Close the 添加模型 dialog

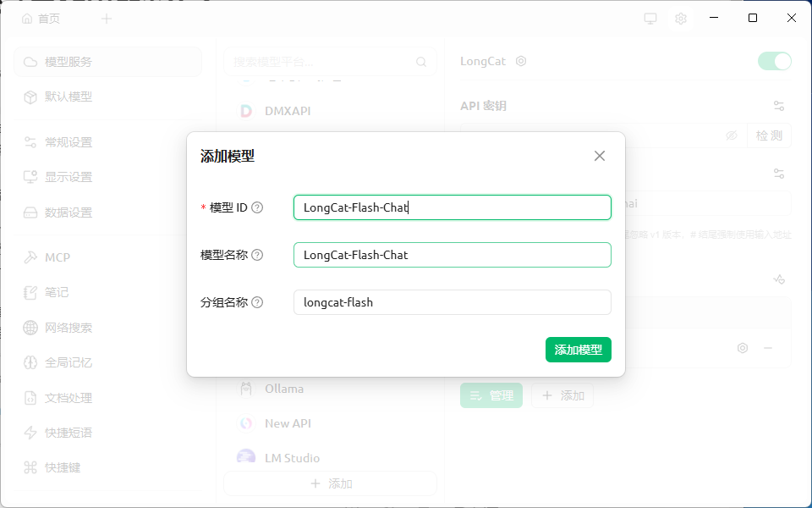click(x=599, y=156)
